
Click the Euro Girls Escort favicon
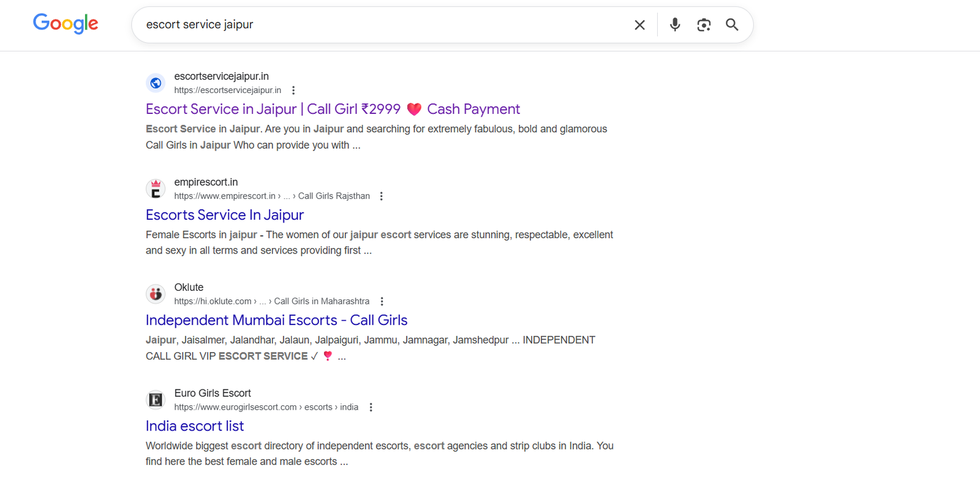[156, 400]
